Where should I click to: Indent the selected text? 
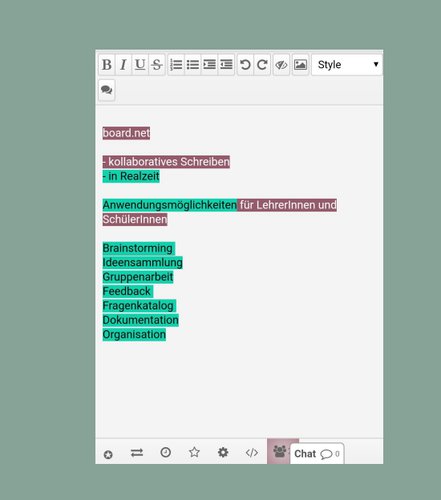pyautogui.click(x=209, y=65)
